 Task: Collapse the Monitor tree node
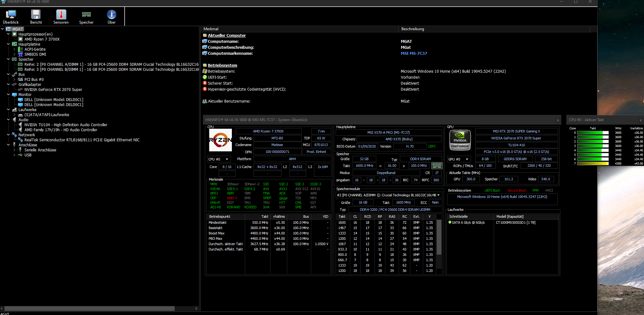pos(8,94)
